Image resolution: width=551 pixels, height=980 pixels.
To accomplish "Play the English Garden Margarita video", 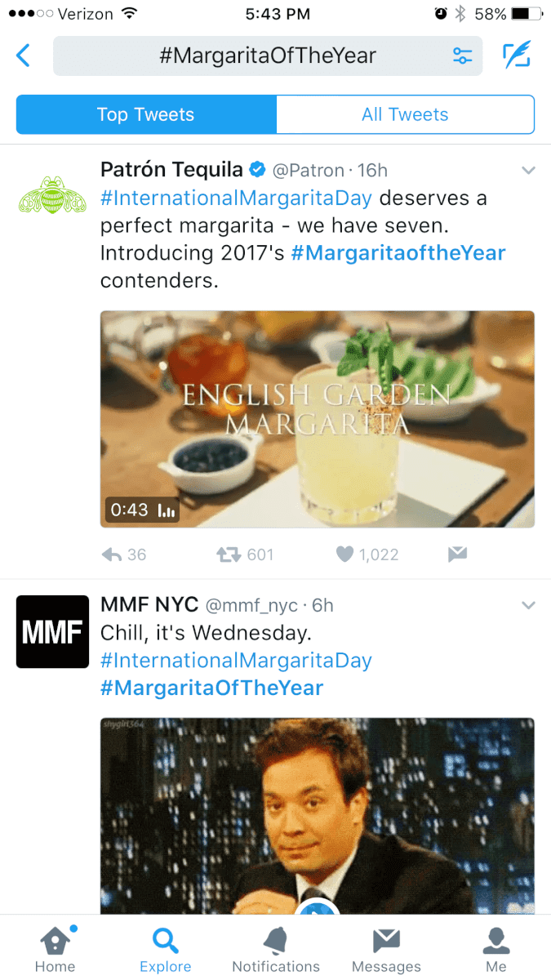I will pos(318,419).
